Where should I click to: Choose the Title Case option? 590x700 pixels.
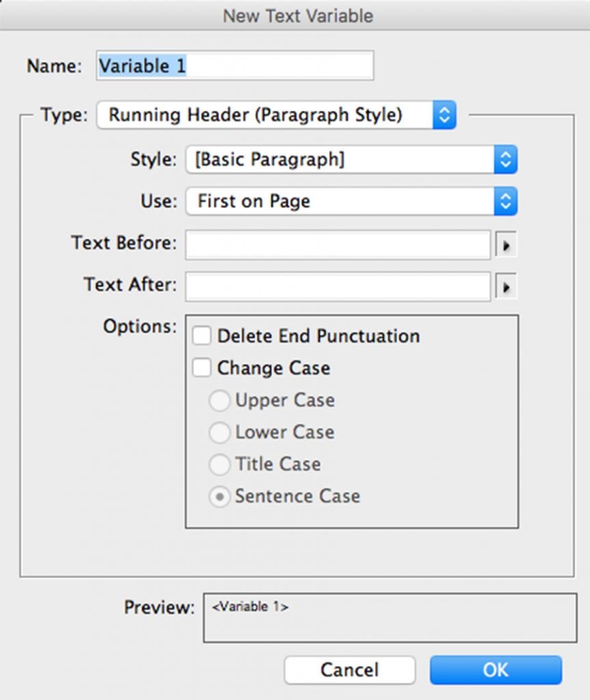[219, 465]
